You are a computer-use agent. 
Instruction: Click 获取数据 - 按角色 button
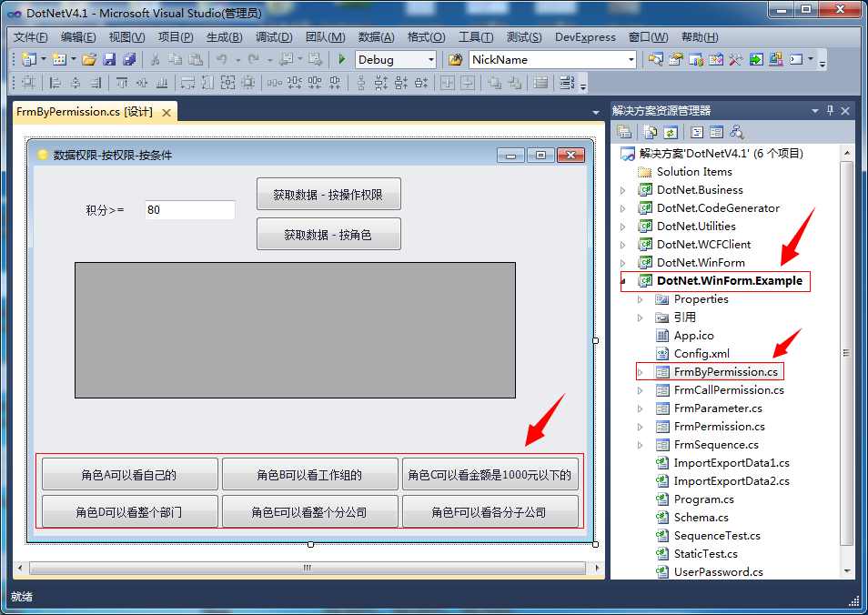pyautogui.click(x=328, y=234)
